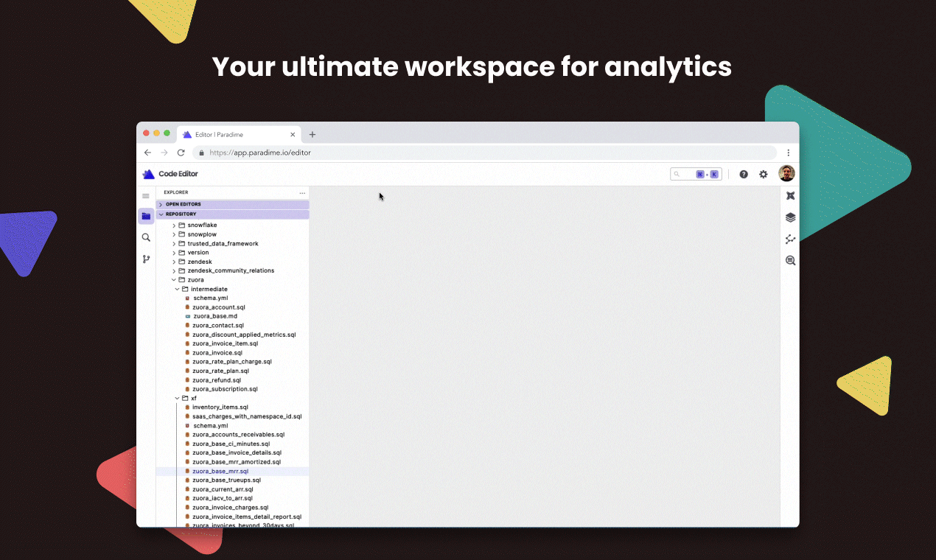Open the stacked layers icon in right sidebar

[x=790, y=217]
